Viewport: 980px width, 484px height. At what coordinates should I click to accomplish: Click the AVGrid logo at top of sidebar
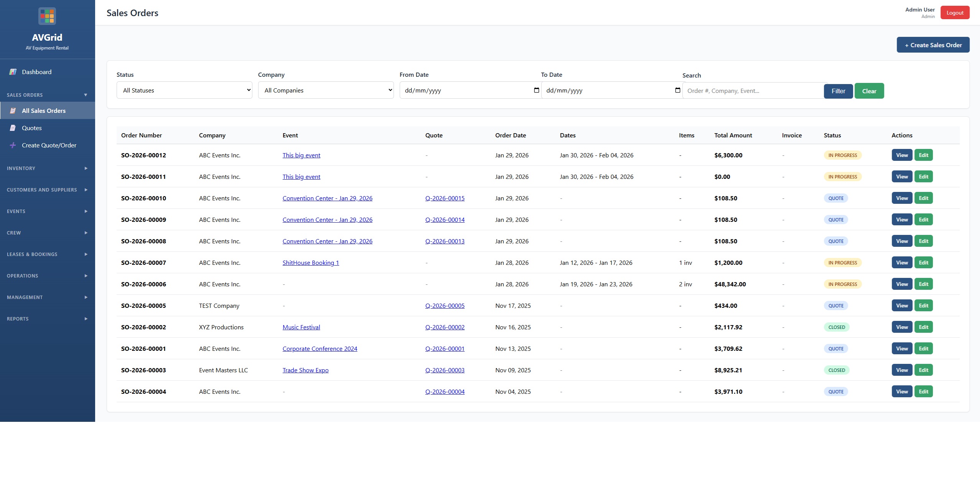[x=47, y=16]
